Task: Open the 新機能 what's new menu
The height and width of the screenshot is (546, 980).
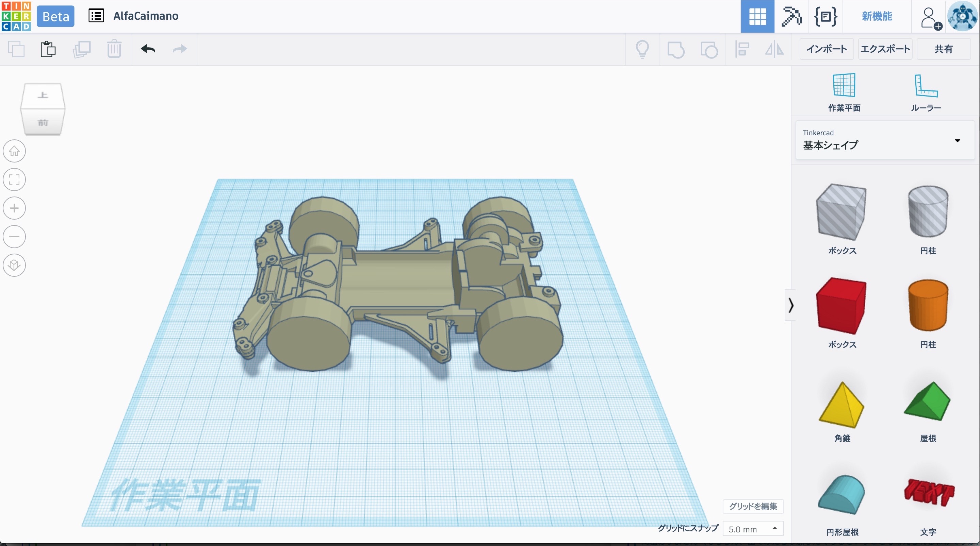Action: point(877,16)
